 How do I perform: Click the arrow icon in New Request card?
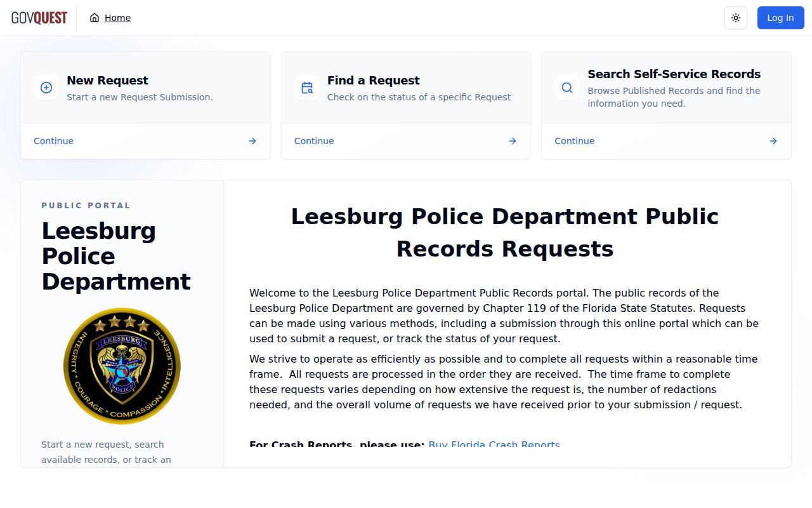tap(252, 141)
